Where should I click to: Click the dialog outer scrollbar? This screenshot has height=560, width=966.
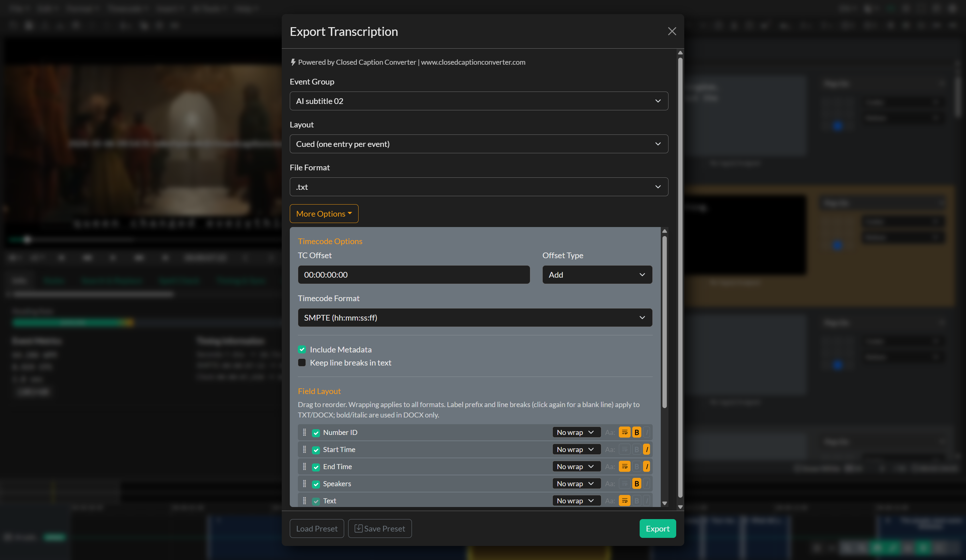tap(680, 278)
